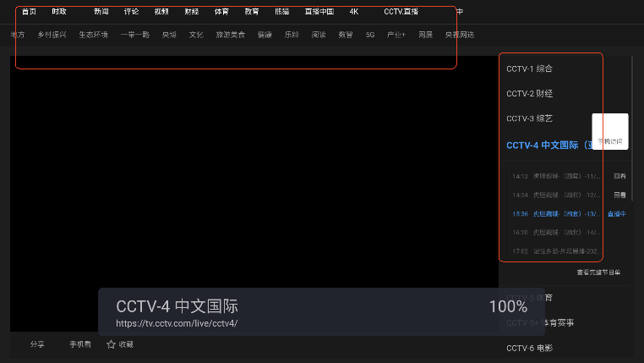This screenshot has height=363, width=644.
Task: Switch to CCTV-5+ 体育赛事 channel
Action: [x=540, y=322]
